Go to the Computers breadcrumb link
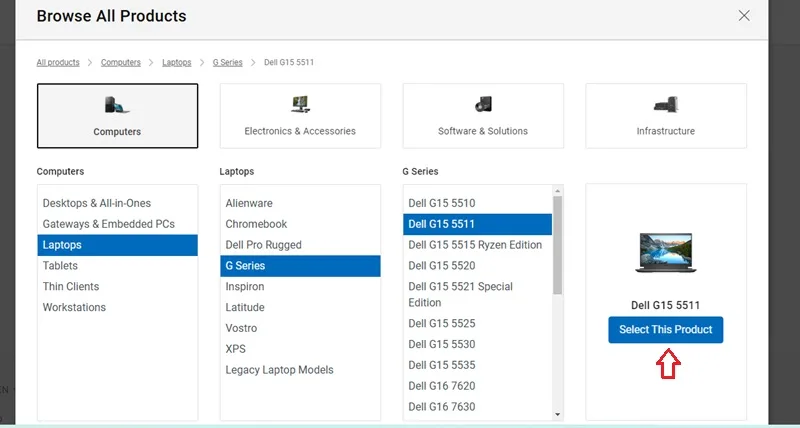Image resolution: width=800 pixels, height=428 pixels. pyautogui.click(x=120, y=62)
